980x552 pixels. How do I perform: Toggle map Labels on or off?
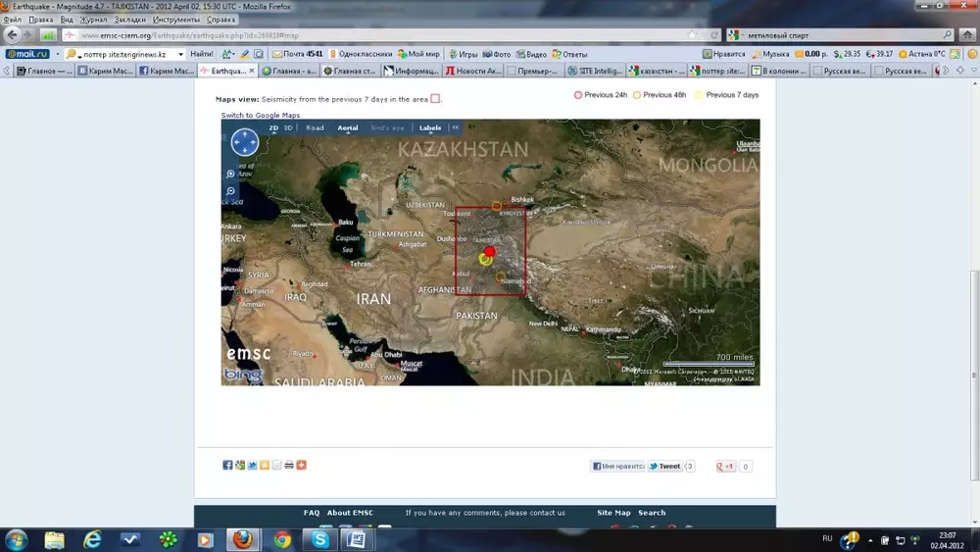click(x=430, y=127)
